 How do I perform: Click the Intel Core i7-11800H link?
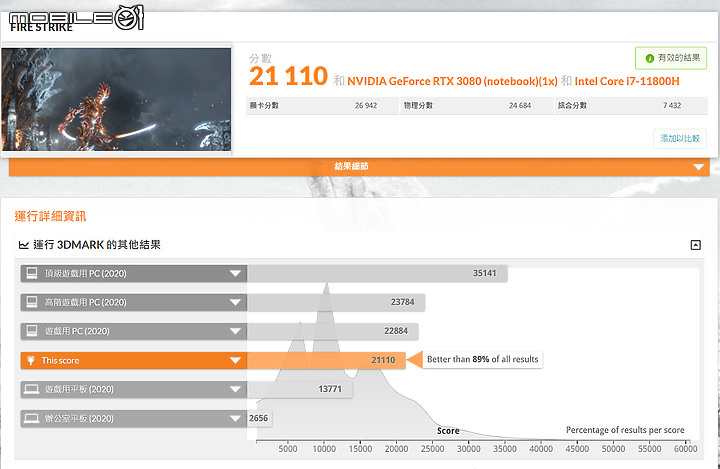pos(627,81)
